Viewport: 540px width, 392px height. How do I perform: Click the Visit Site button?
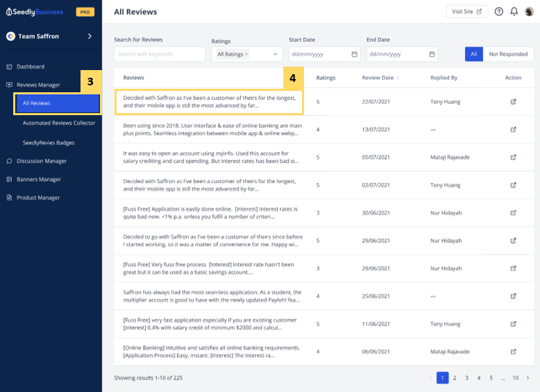(466, 12)
